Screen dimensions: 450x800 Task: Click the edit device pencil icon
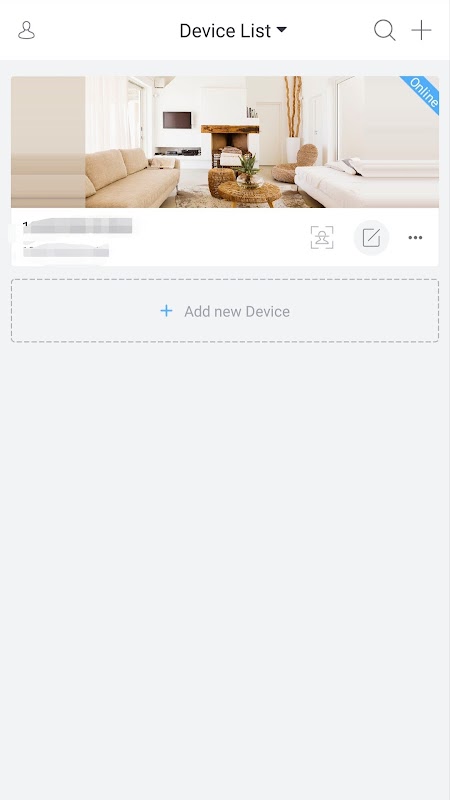click(x=371, y=237)
